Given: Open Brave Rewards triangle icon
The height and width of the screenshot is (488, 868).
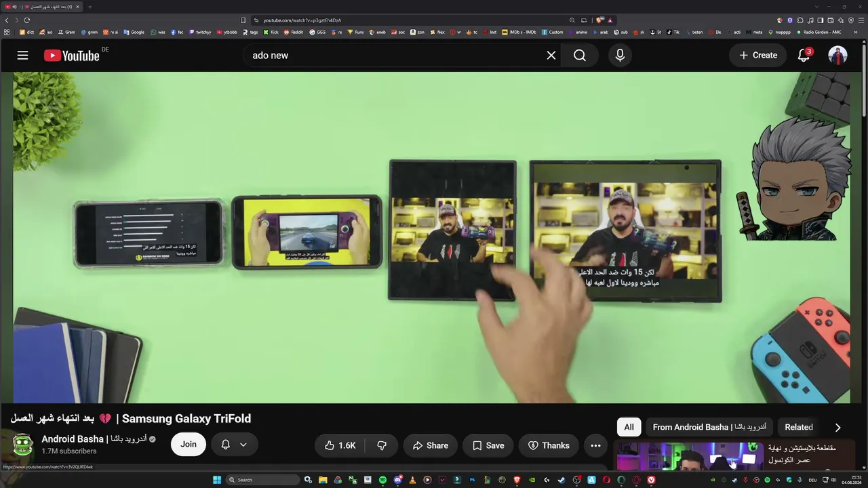Looking at the screenshot, I should (x=610, y=20).
